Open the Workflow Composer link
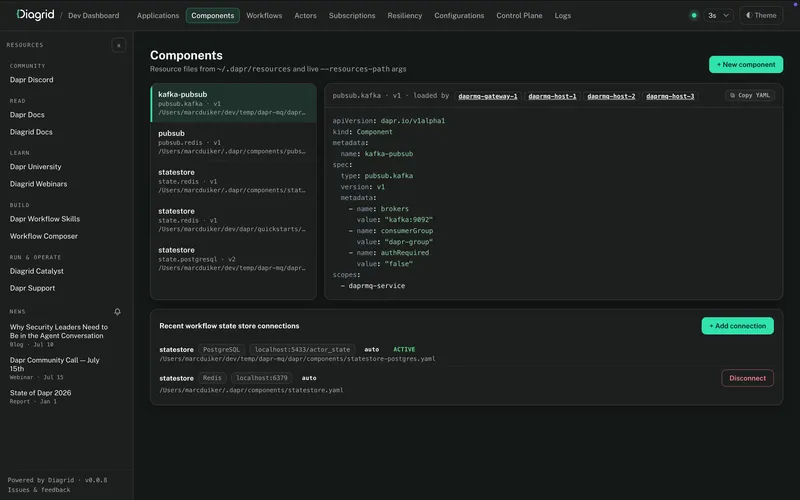This screenshot has width=800, height=500. click(x=43, y=236)
